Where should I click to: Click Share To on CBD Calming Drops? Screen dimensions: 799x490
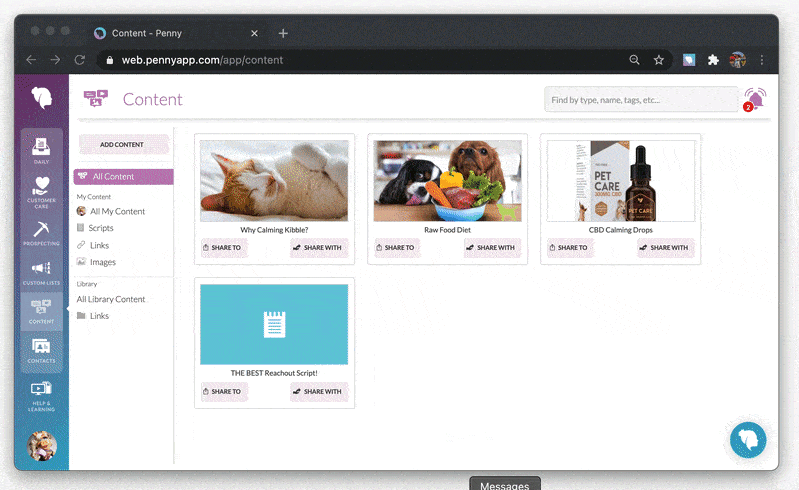coord(570,248)
